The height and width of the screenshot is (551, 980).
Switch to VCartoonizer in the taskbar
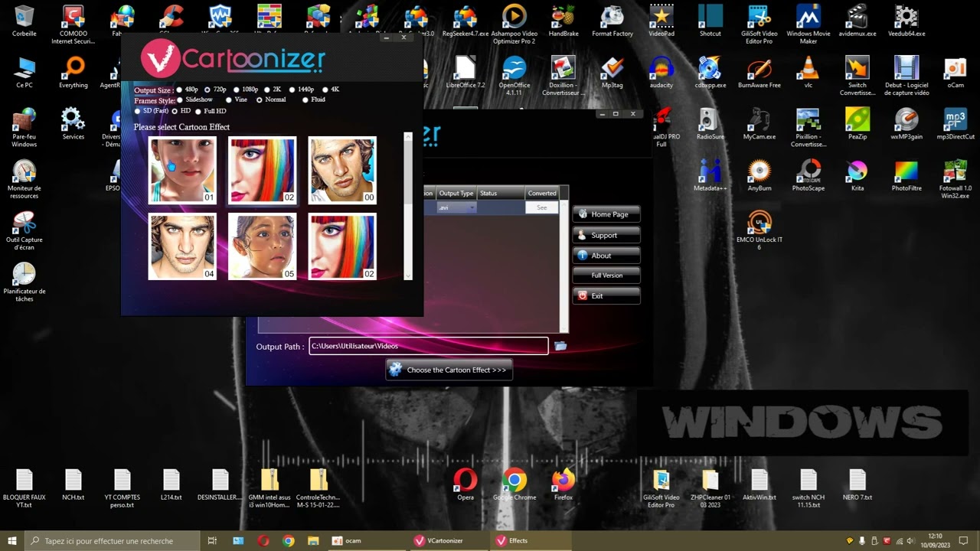pos(449,540)
